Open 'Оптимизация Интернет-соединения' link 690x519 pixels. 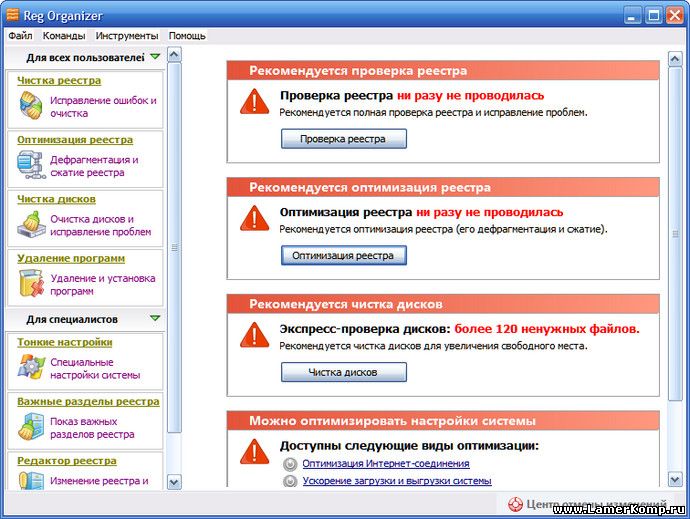[x=386, y=464]
